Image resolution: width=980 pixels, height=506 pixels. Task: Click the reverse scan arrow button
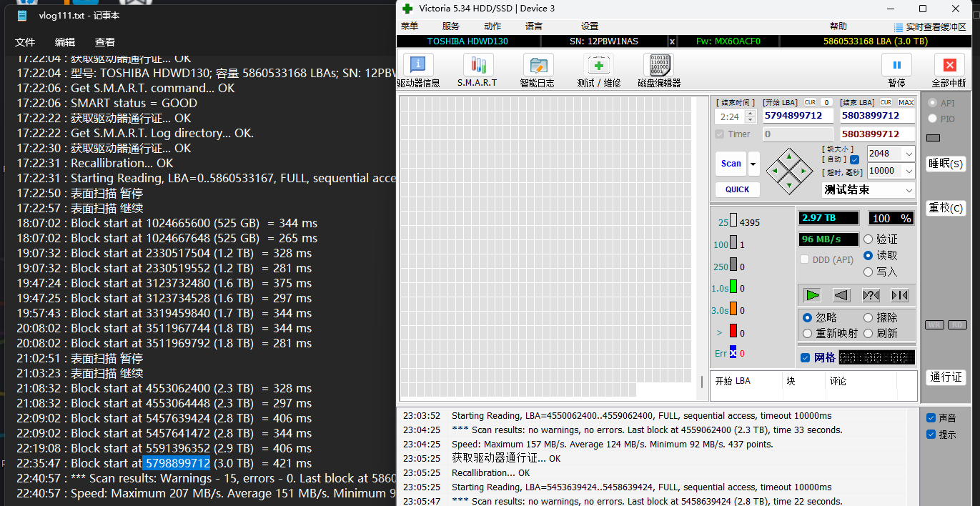click(841, 295)
